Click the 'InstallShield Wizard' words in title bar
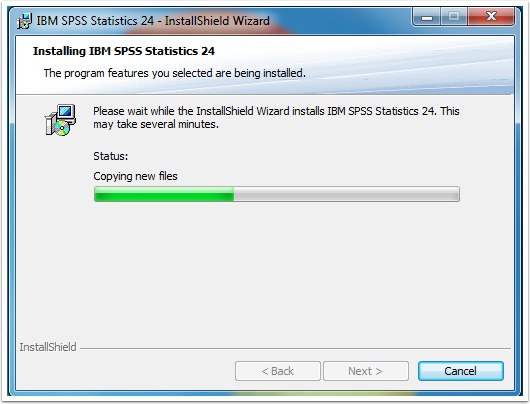530x404 pixels. pos(217,21)
